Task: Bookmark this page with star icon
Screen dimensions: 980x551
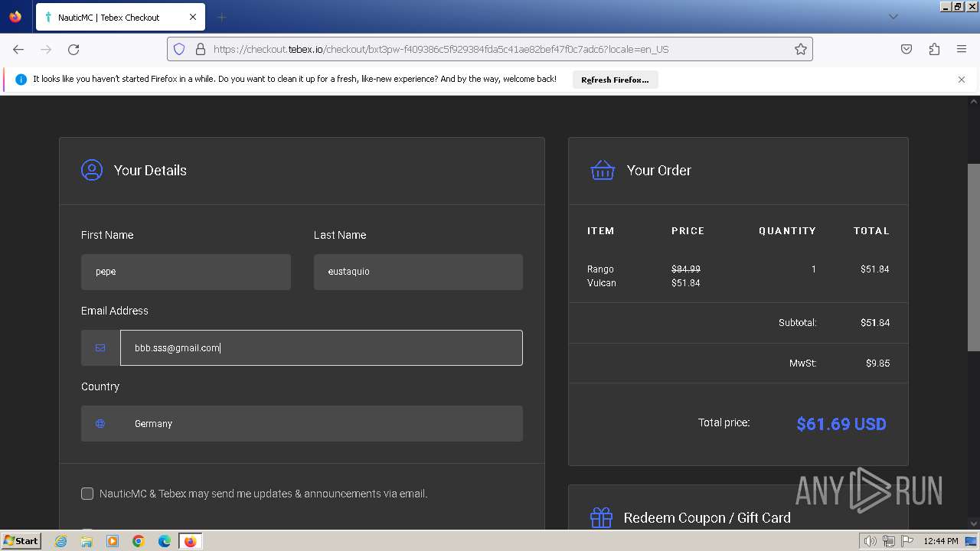Action: pyautogui.click(x=801, y=49)
